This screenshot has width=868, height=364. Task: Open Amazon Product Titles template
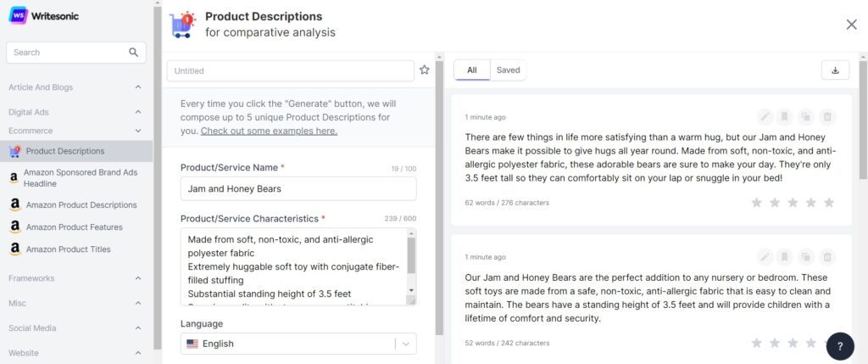point(76,249)
